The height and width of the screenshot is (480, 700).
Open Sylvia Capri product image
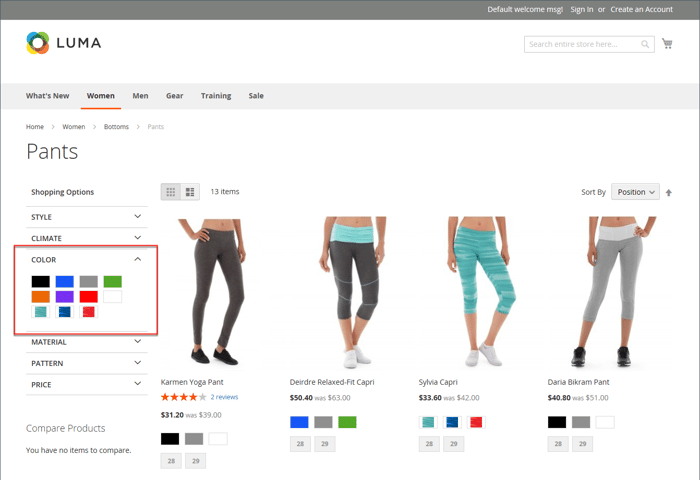[481, 292]
